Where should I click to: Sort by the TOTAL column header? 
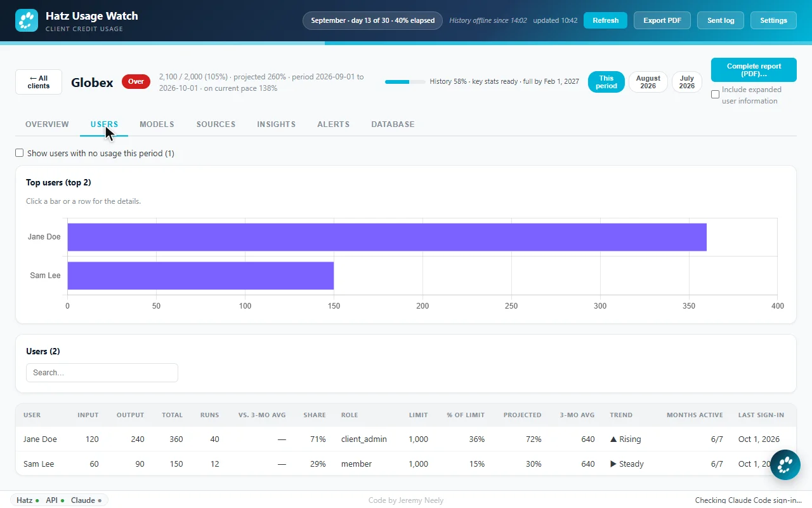(x=172, y=415)
